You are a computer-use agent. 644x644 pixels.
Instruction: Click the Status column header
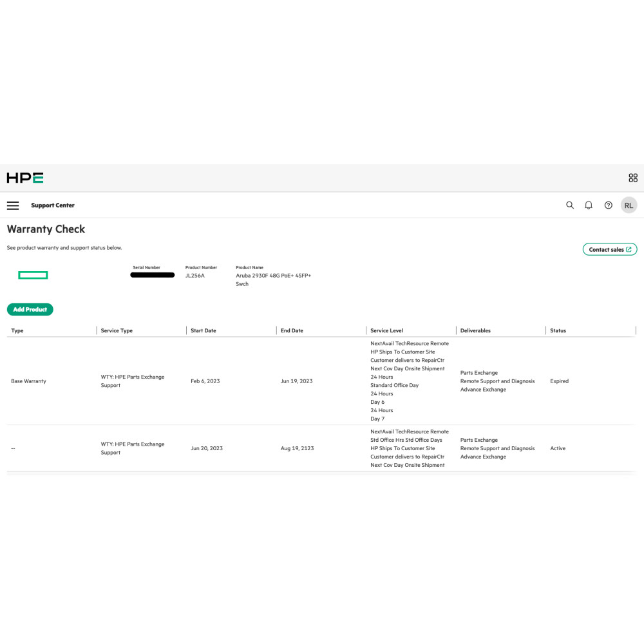(557, 330)
